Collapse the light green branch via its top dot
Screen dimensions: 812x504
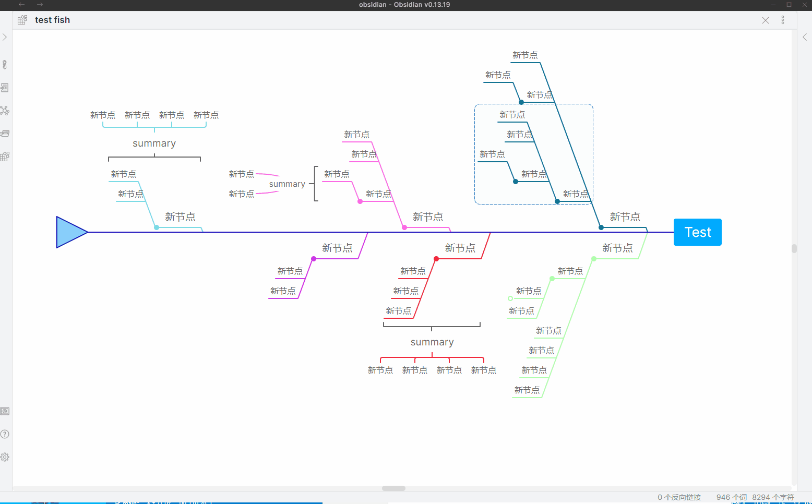(594, 259)
